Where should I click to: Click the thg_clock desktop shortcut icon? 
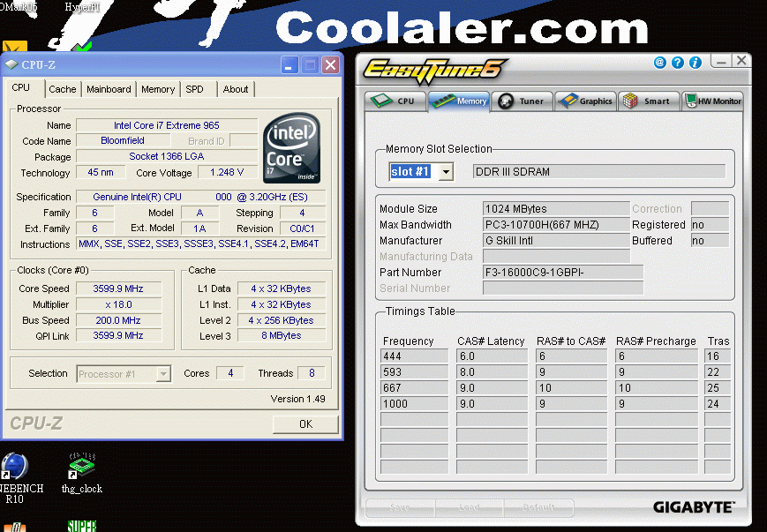coord(81,467)
